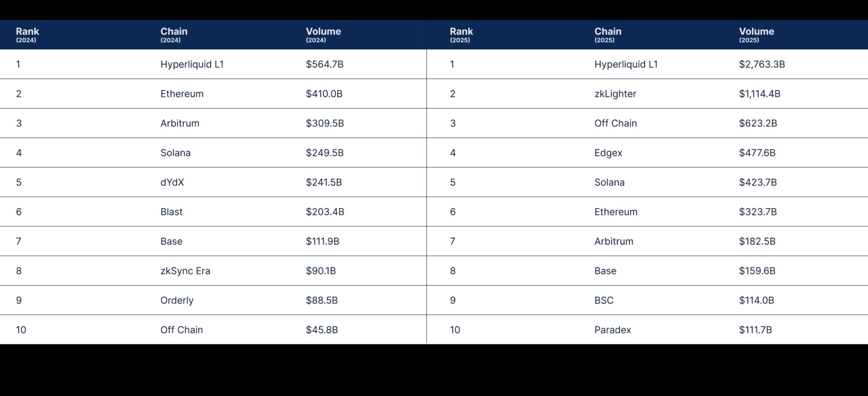This screenshot has width=868, height=396.
Task: Select the $1,114.4B volume cell
Action: click(759, 94)
